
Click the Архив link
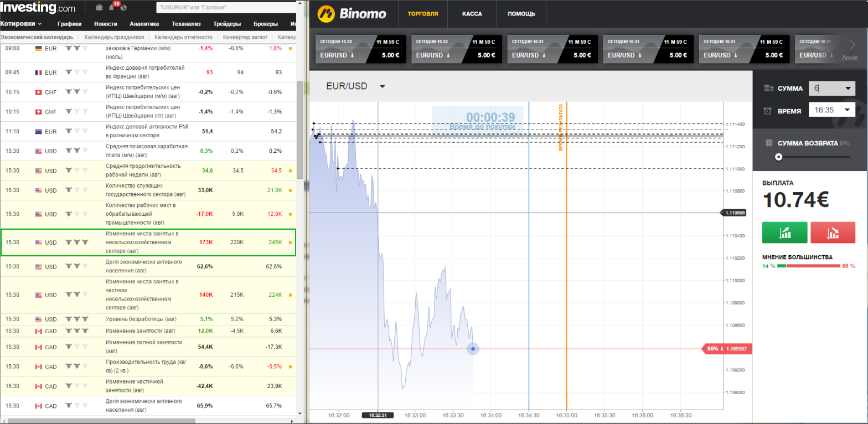(x=850, y=58)
